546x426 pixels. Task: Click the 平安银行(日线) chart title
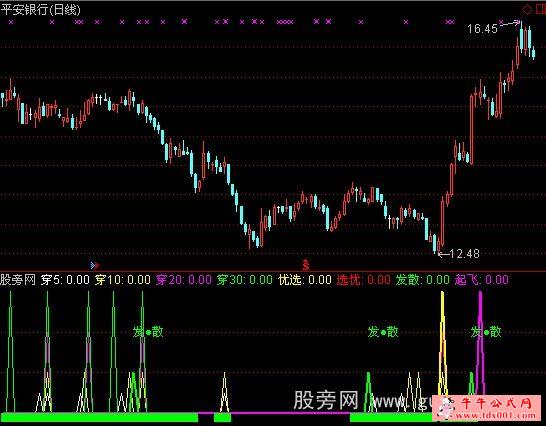[x=41, y=9]
